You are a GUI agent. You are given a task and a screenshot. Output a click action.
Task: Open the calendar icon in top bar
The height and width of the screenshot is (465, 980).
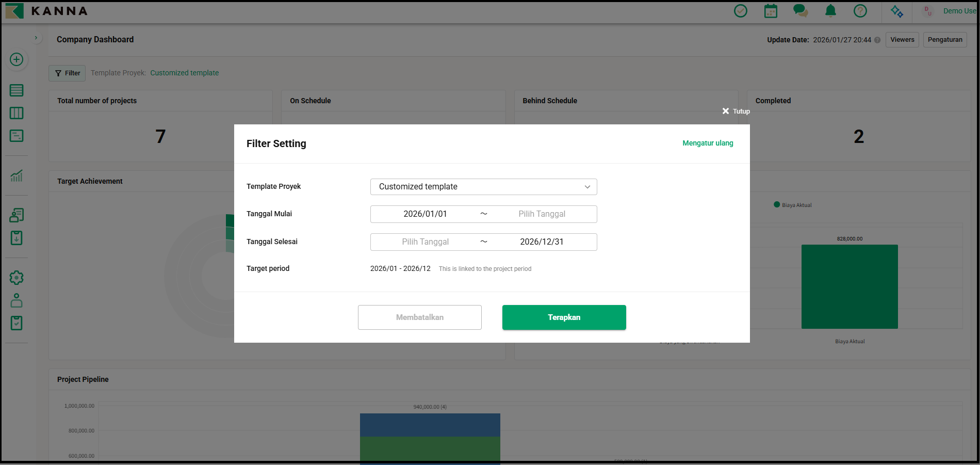[x=771, y=11]
